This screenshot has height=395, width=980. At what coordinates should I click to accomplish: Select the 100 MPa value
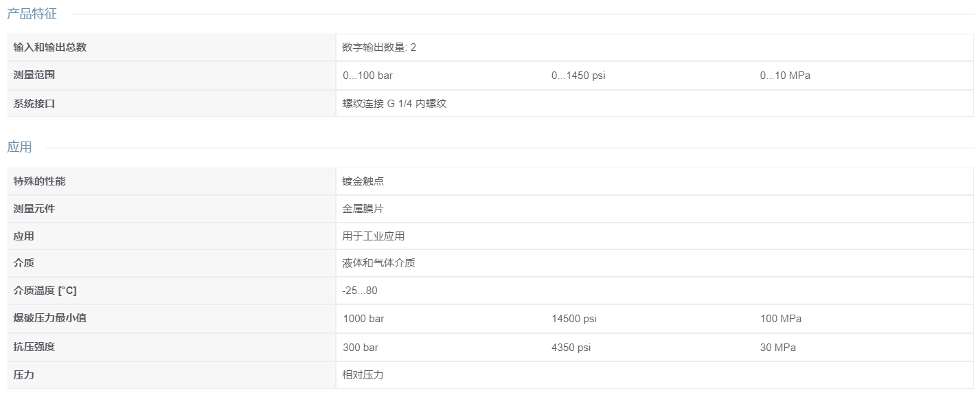coord(781,319)
